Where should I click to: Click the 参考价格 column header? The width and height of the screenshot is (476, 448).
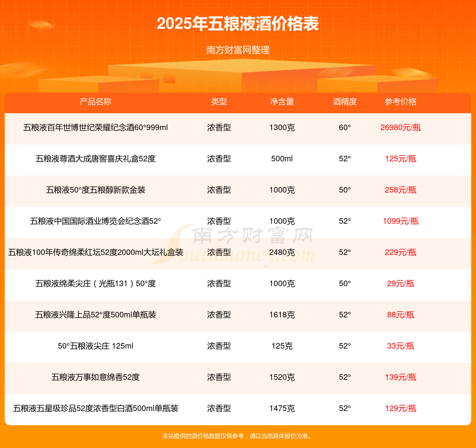[x=401, y=102]
